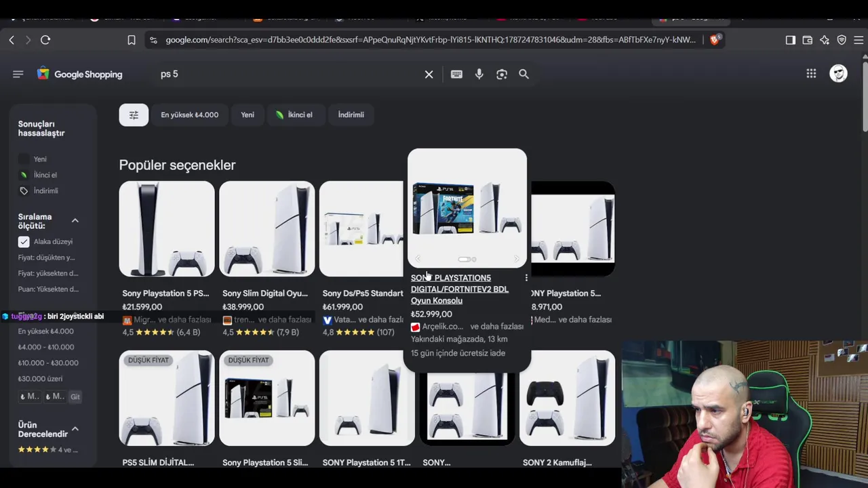
Task: Select the İkinci el sidebar filter
Action: pos(38,175)
